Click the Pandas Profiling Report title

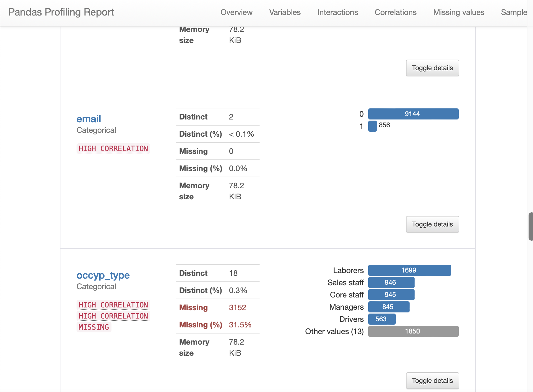coord(61,12)
